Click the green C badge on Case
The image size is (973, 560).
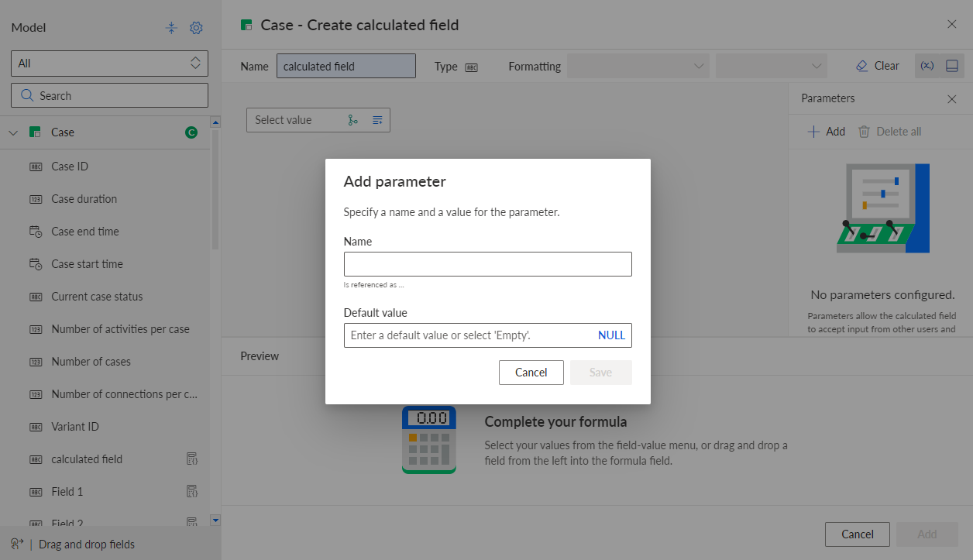click(191, 132)
